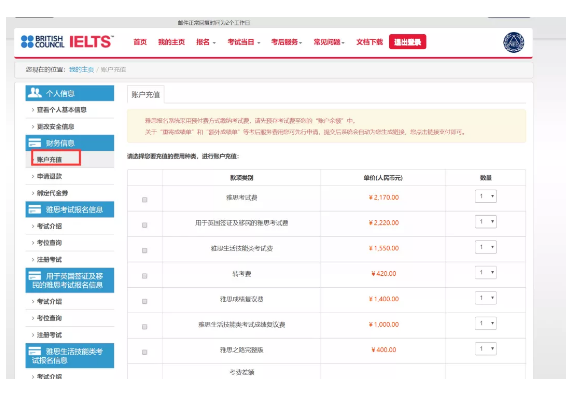Open 申请退款 in the sidebar
The height and width of the screenshot is (398, 574).
(49, 176)
